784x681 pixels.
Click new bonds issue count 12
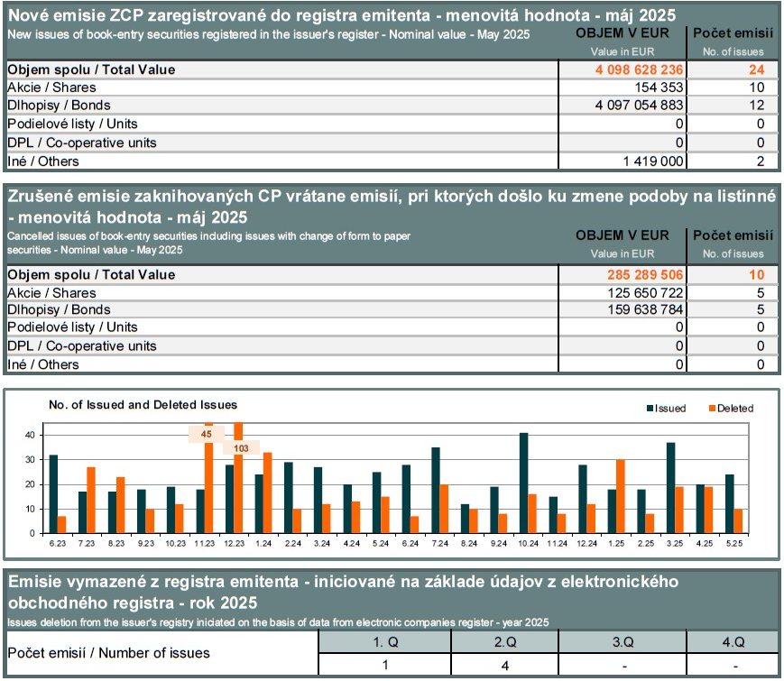pos(756,105)
